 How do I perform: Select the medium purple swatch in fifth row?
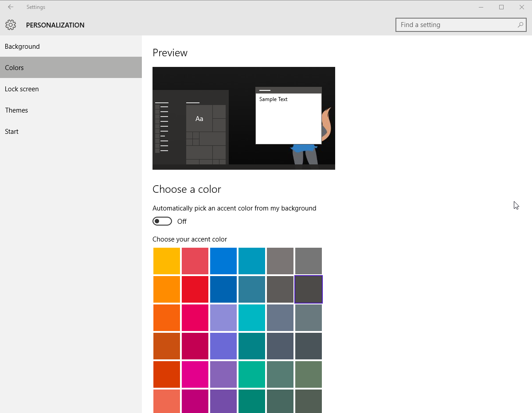[223, 374]
